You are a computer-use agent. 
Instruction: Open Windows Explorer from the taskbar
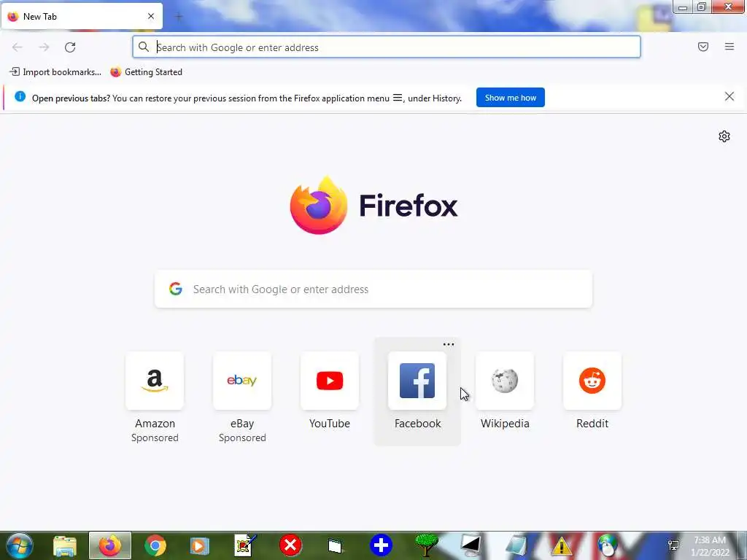click(65, 545)
